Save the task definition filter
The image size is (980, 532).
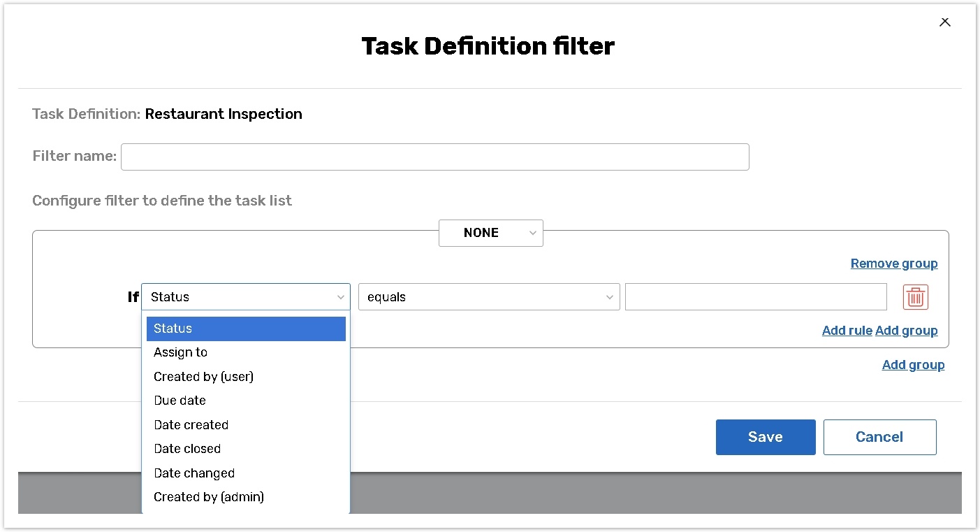(x=765, y=437)
